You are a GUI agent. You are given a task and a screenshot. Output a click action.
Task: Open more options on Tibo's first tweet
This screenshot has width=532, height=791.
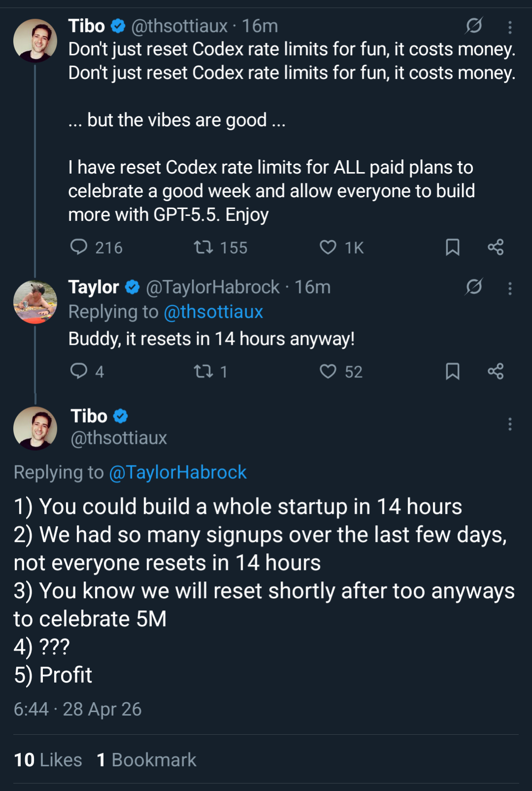tap(510, 27)
